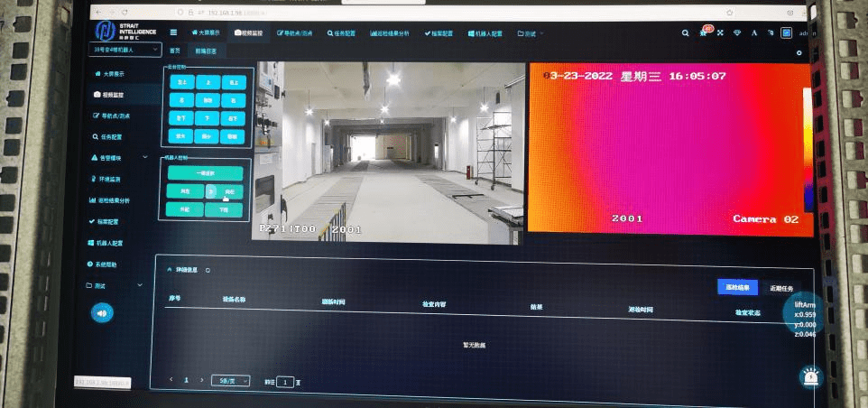
Task: Click the 上 pan-tilt up button
Action: click(x=208, y=82)
